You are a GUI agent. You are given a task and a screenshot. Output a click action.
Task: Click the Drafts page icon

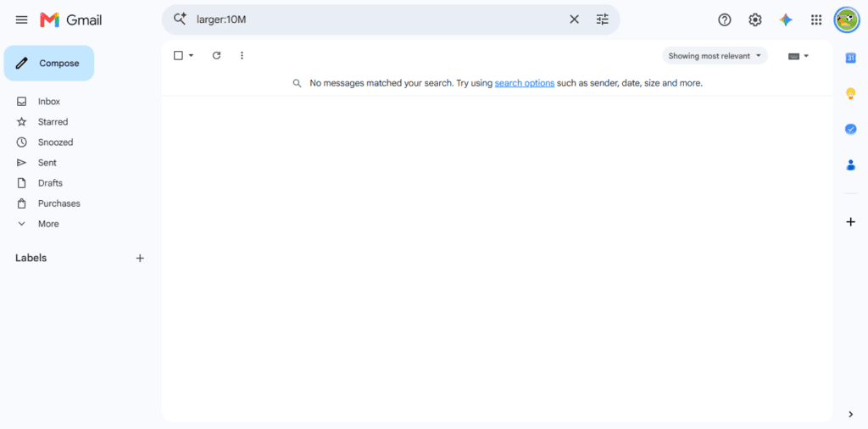21,183
